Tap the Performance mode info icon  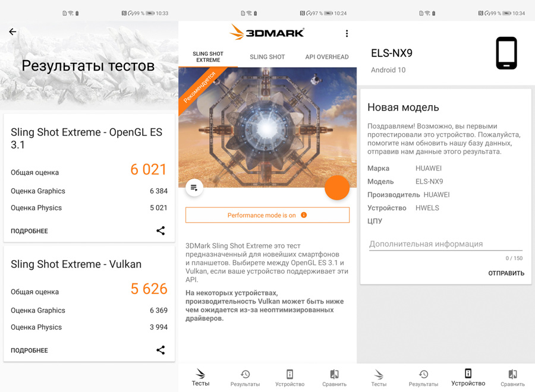(304, 215)
